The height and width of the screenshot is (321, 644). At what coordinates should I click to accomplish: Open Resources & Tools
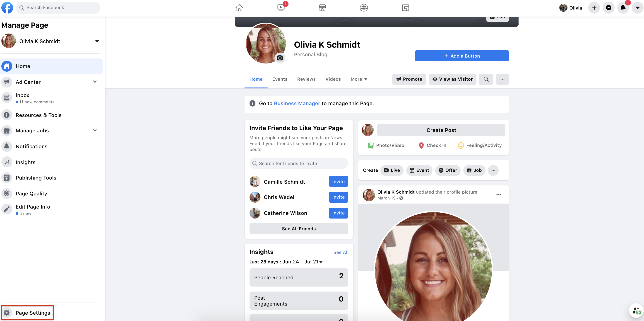51,115
